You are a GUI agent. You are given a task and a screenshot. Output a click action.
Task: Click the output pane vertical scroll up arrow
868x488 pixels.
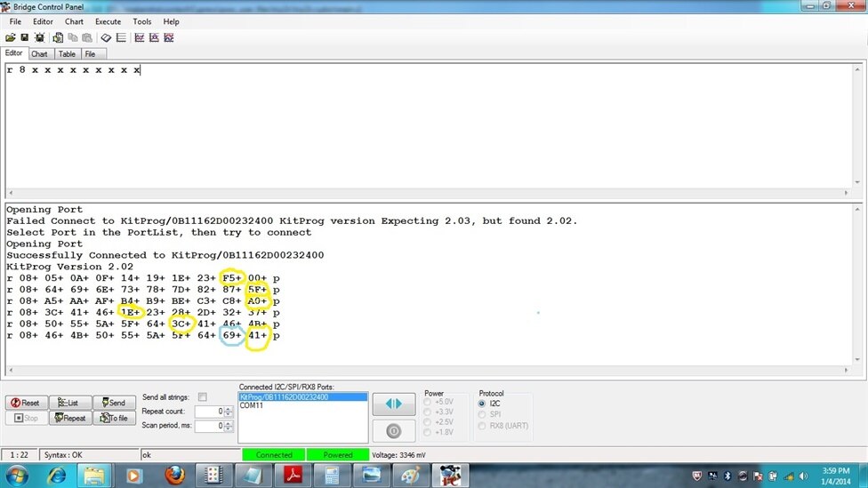point(857,209)
